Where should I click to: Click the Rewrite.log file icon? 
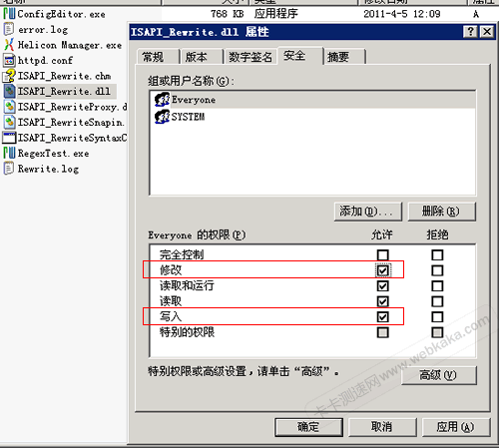click(x=9, y=169)
